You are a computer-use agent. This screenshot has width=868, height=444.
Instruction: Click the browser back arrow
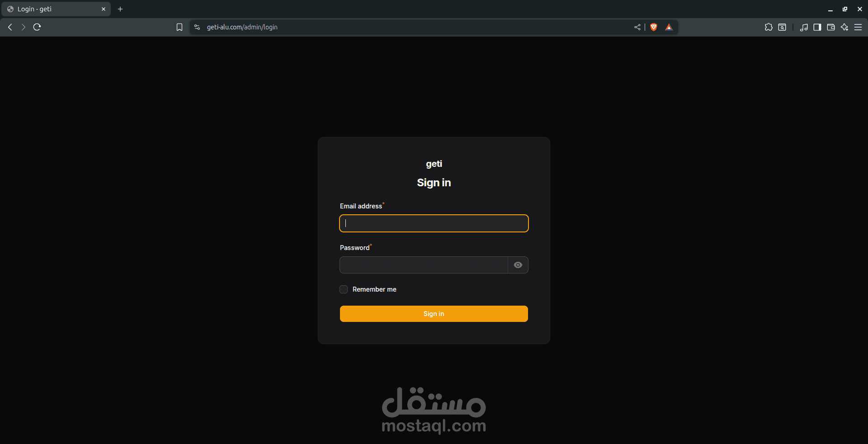[x=10, y=27]
